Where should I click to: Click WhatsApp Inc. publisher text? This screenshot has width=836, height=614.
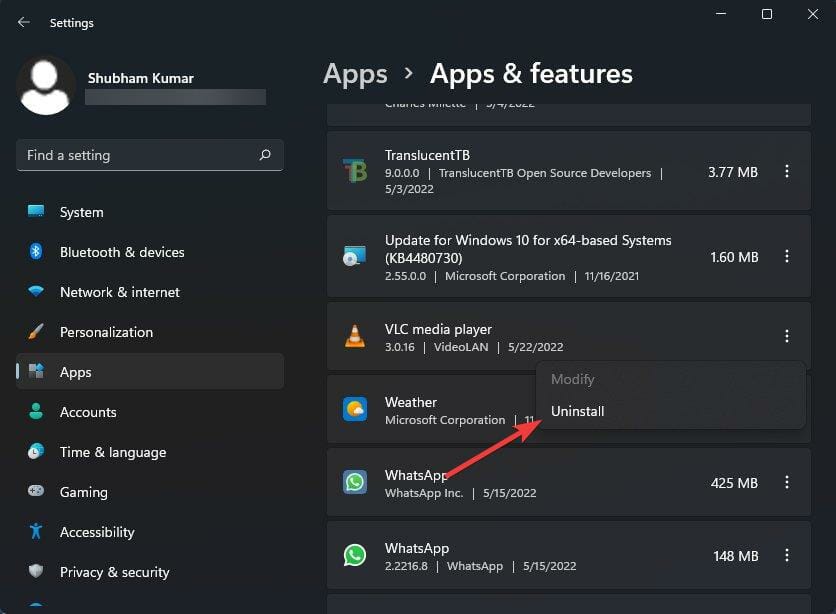click(424, 493)
